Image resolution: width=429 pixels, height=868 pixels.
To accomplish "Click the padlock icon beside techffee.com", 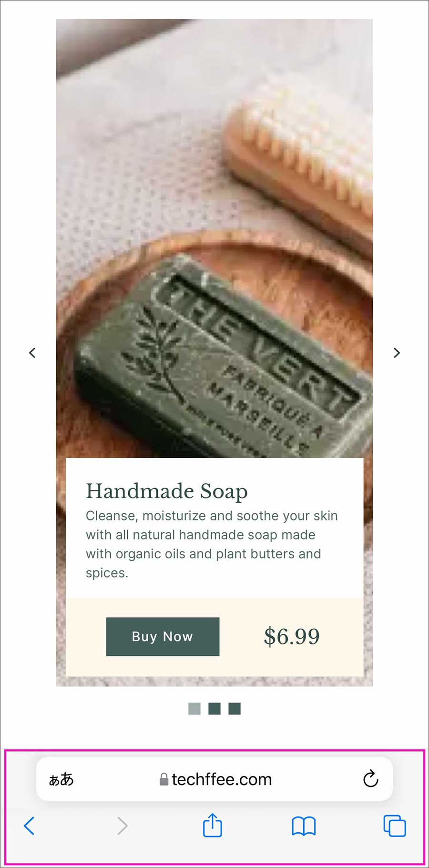I will (164, 779).
